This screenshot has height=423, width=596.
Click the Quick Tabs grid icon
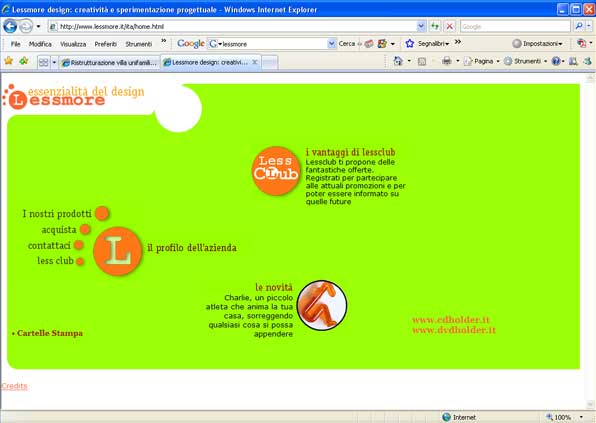coord(44,62)
